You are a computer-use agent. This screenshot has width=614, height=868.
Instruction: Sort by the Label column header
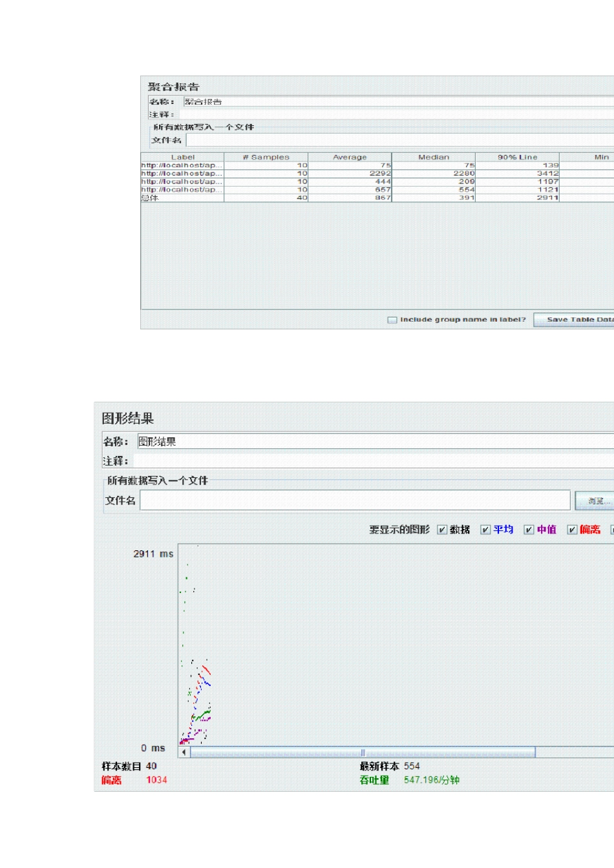pyautogui.click(x=183, y=157)
